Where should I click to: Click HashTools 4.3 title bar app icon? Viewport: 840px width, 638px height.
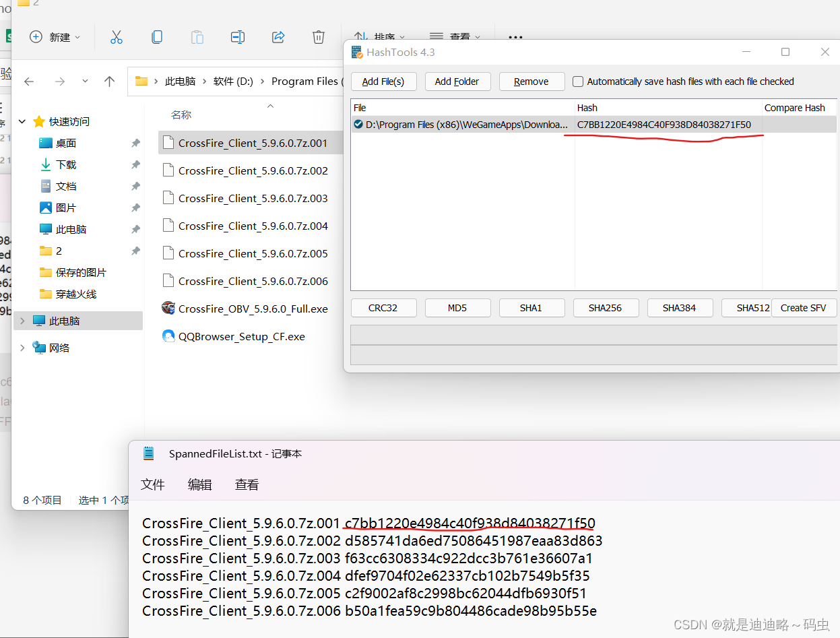[x=356, y=52]
